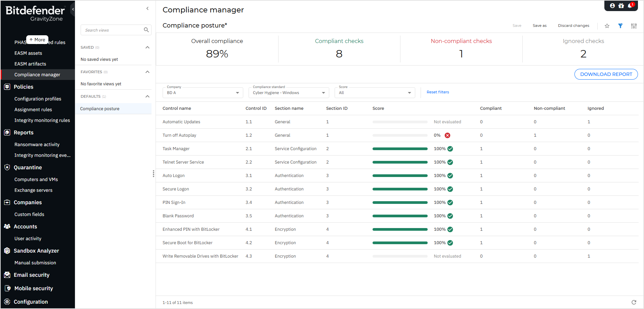644x309 pixels.
Task: Click the gift/promotions icon
Action: 621,5
